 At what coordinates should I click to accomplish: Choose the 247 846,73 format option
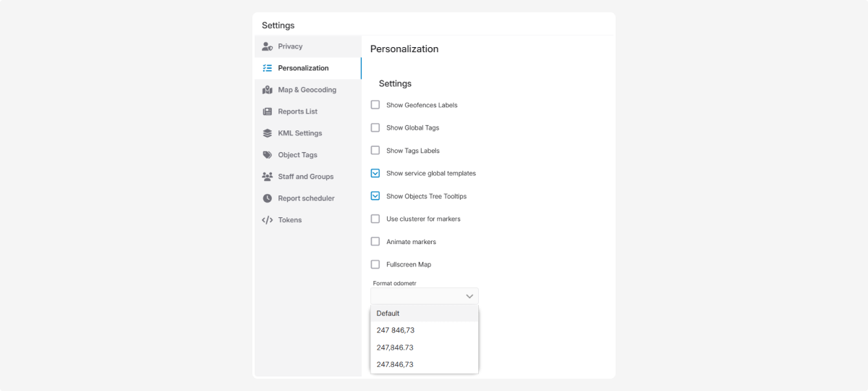tap(396, 330)
